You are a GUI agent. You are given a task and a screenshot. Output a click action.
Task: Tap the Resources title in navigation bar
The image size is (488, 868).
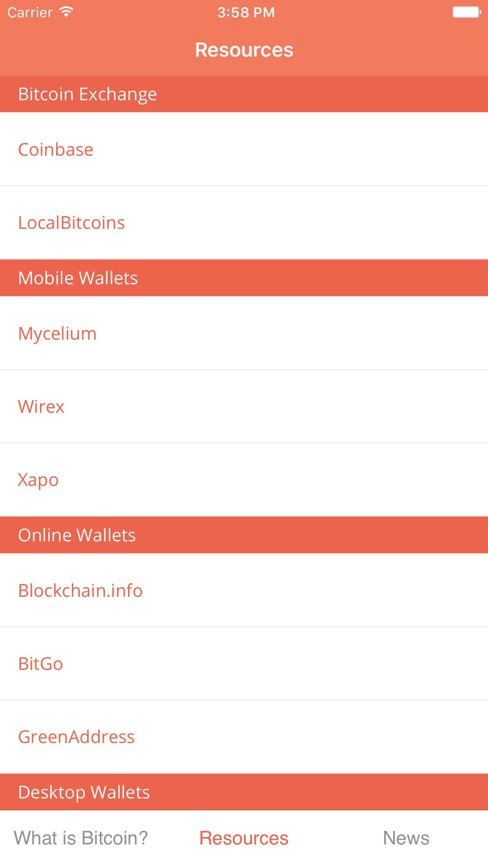pos(244,50)
